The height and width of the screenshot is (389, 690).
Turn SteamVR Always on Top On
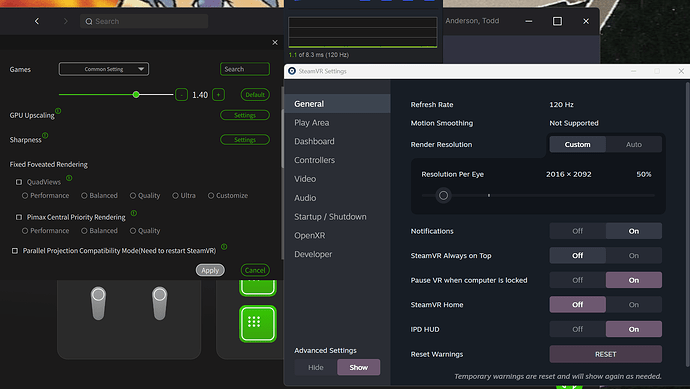634,256
